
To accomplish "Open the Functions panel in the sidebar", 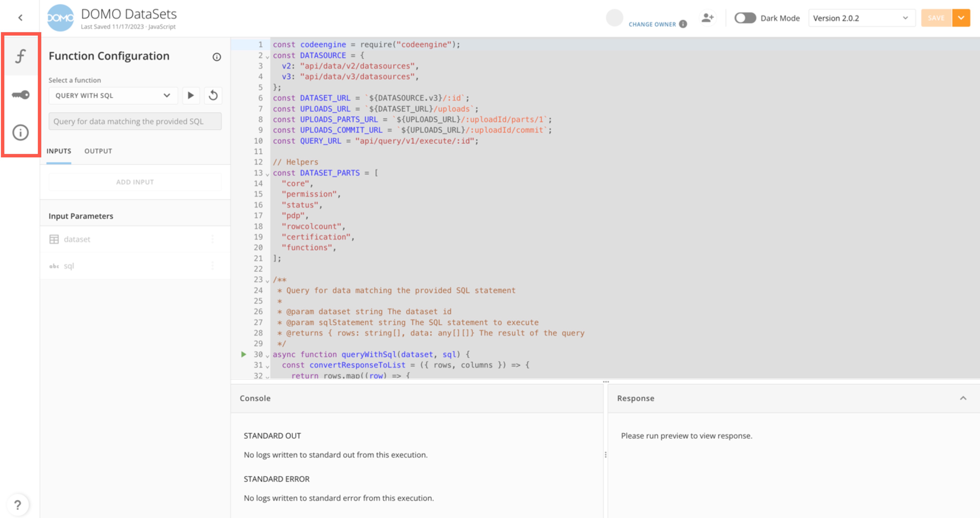I will pos(20,56).
